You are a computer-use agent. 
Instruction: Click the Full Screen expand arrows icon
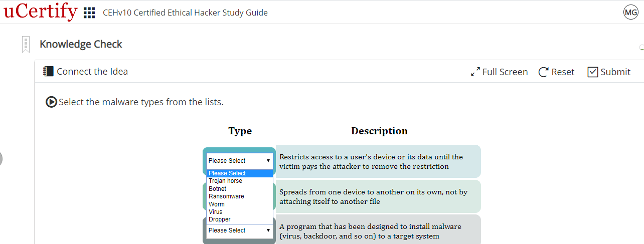click(x=475, y=72)
